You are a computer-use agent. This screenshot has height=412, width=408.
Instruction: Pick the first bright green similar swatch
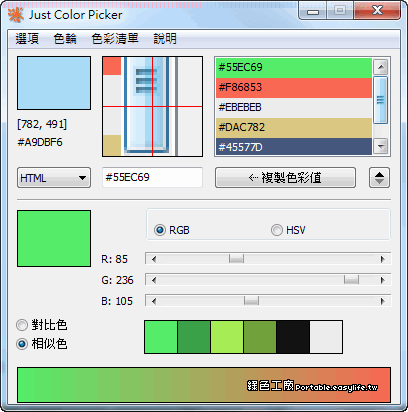coord(161,337)
